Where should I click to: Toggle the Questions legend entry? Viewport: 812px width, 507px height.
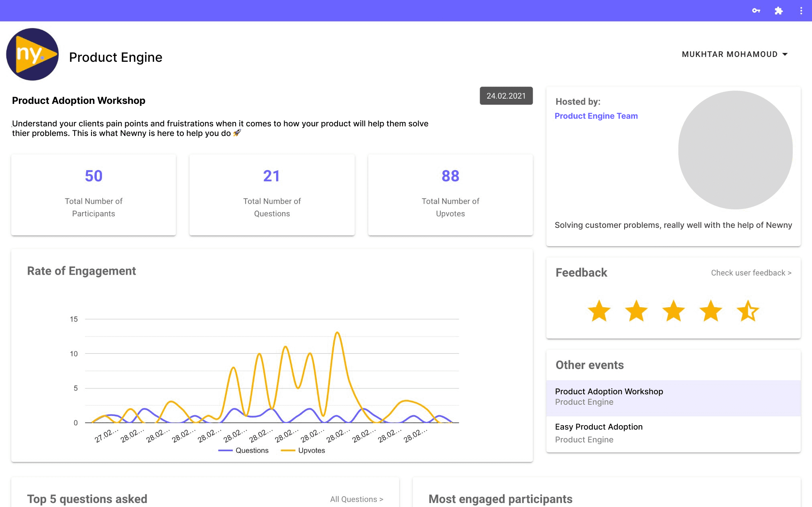243,450
